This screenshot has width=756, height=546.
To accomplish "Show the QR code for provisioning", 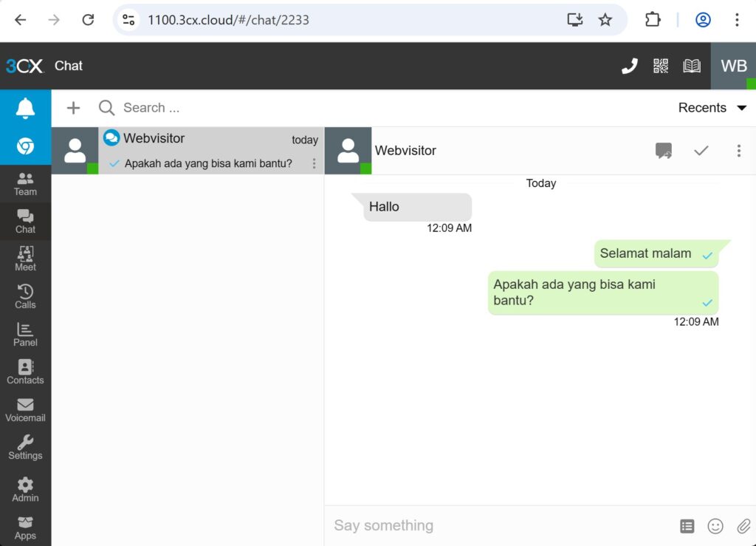I will pyautogui.click(x=661, y=66).
